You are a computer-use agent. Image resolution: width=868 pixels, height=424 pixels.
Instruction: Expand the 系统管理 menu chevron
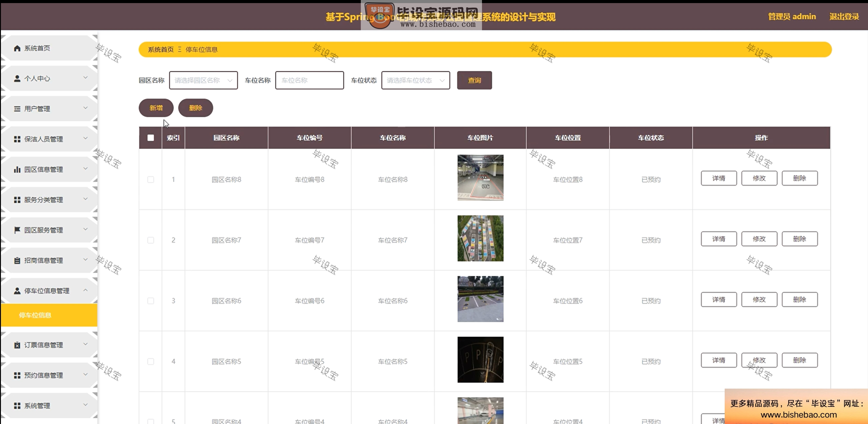[86, 405]
